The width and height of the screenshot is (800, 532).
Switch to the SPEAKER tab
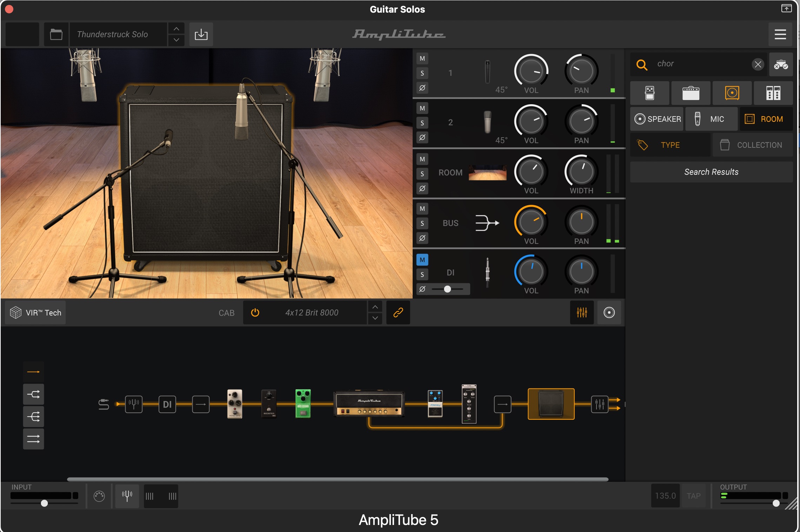(657, 119)
